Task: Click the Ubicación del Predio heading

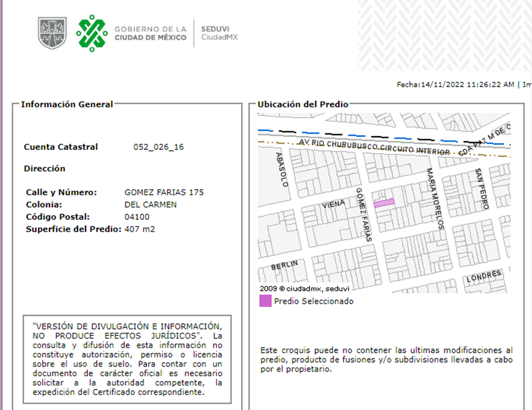Action: 302,104
